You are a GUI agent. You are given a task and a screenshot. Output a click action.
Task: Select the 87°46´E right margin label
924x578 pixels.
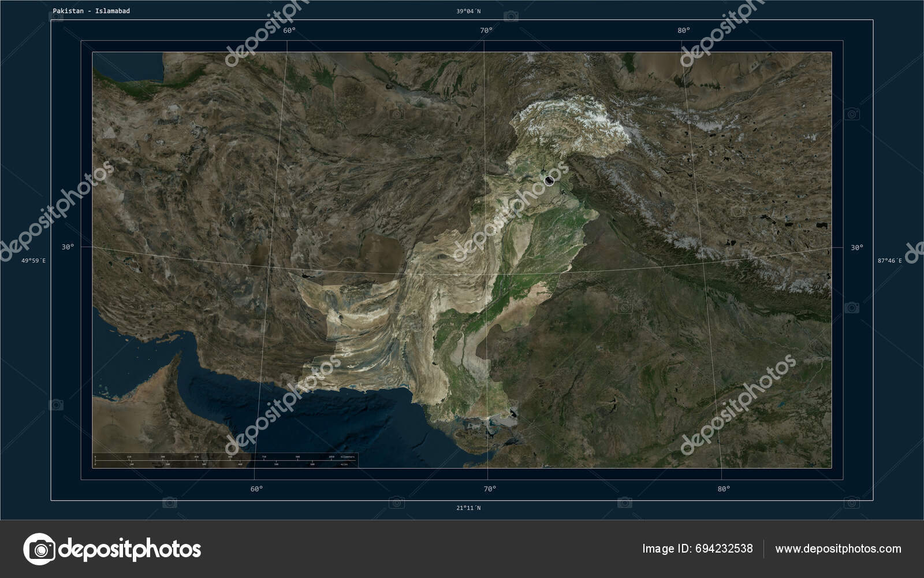[x=891, y=261]
